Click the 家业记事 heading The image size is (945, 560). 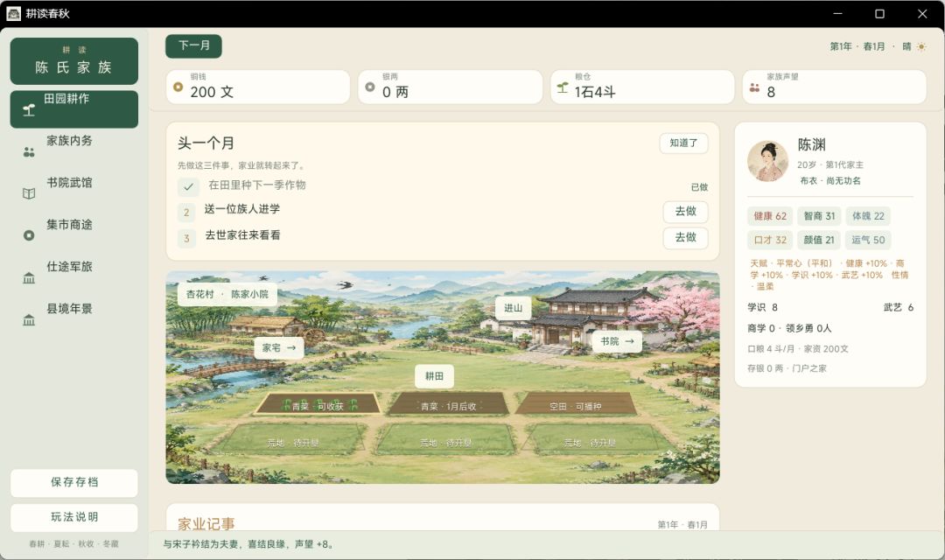coord(206,524)
